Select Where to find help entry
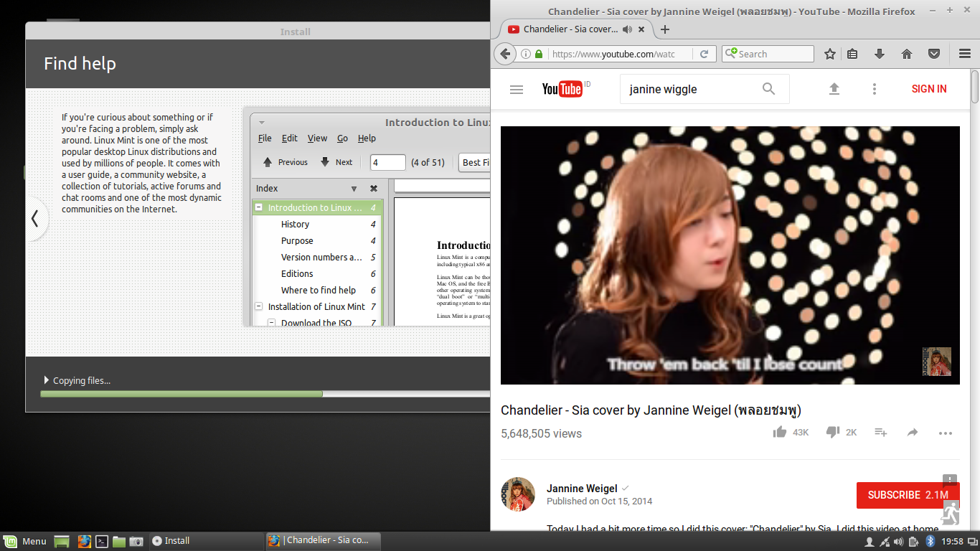The height and width of the screenshot is (551, 980). point(319,290)
